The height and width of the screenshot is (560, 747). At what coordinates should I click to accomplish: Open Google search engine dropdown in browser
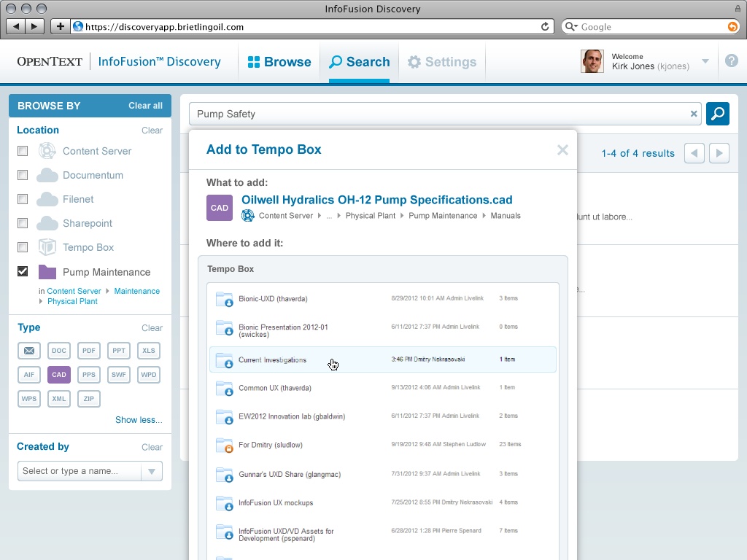(x=571, y=27)
